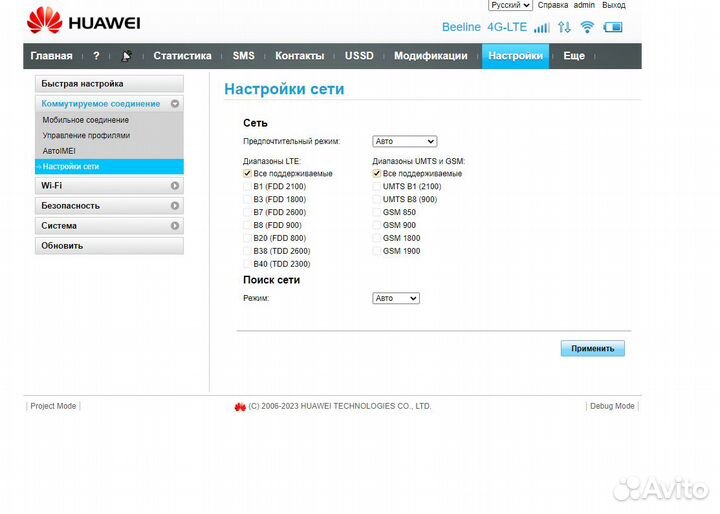Check the GSM 900 band

[x=377, y=225]
